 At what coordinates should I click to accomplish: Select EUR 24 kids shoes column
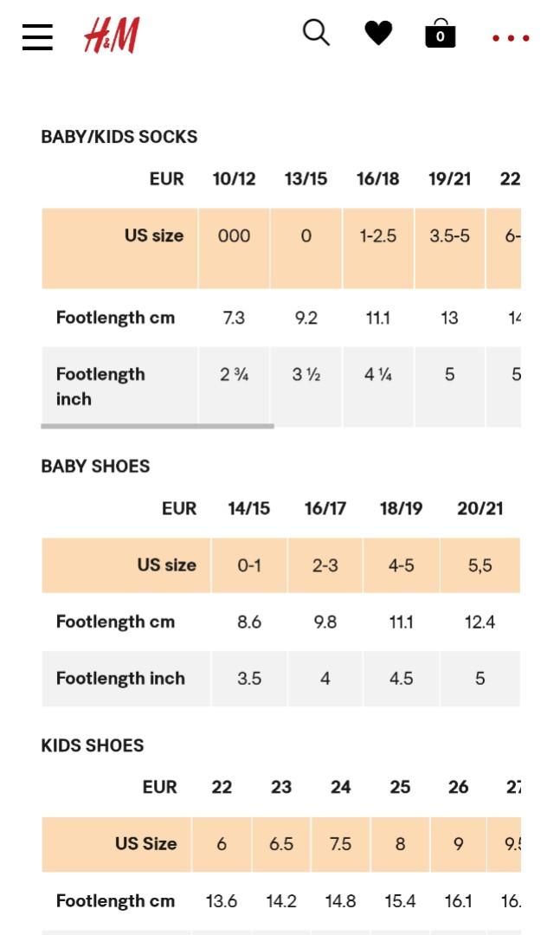point(340,787)
